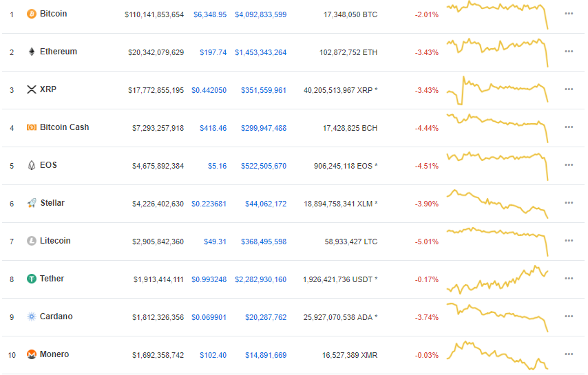Click XRP 24h volume $351,559,961
The image size is (588, 375).
click(x=264, y=90)
